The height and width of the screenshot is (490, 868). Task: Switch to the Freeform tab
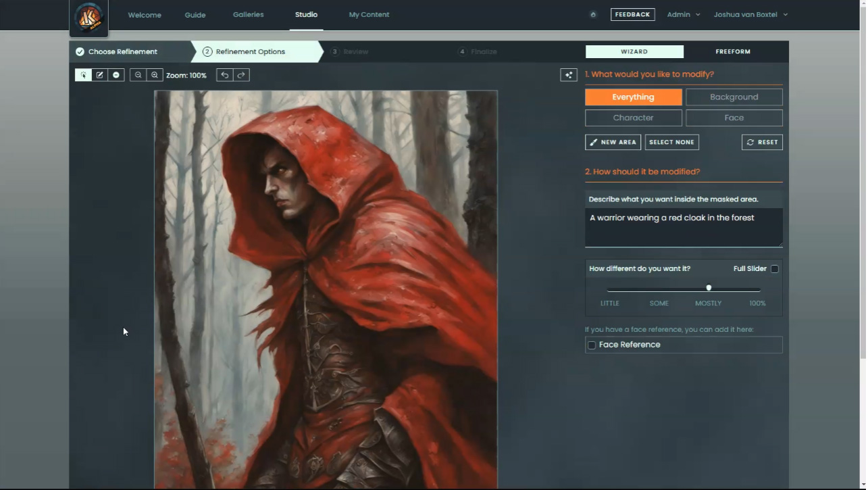(732, 52)
